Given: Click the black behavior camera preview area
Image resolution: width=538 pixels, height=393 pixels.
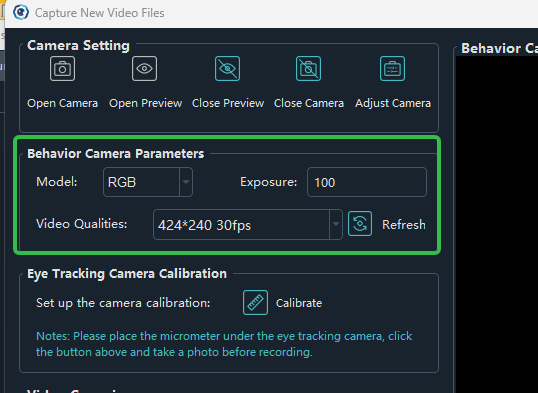Looking at the screenshot, I should coord(497,224).
